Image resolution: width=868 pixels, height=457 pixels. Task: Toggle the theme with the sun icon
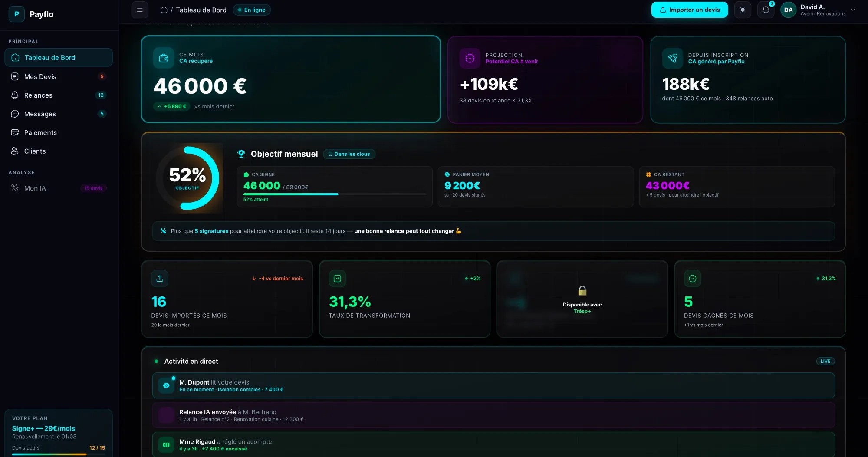[x=743, y=10]
